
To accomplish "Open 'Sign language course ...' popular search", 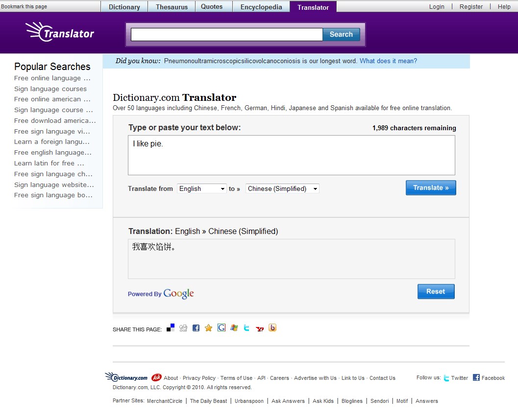I will pyautogui.click(x=53, y=110).
